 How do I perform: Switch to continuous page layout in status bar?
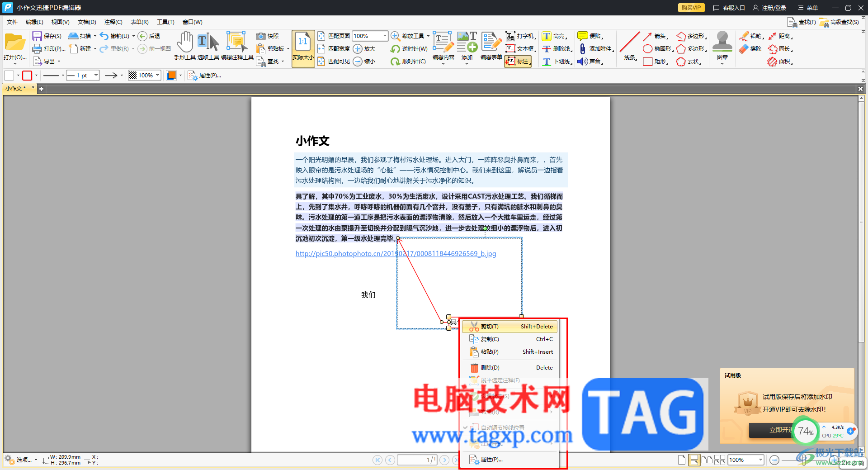click(694, 460)
